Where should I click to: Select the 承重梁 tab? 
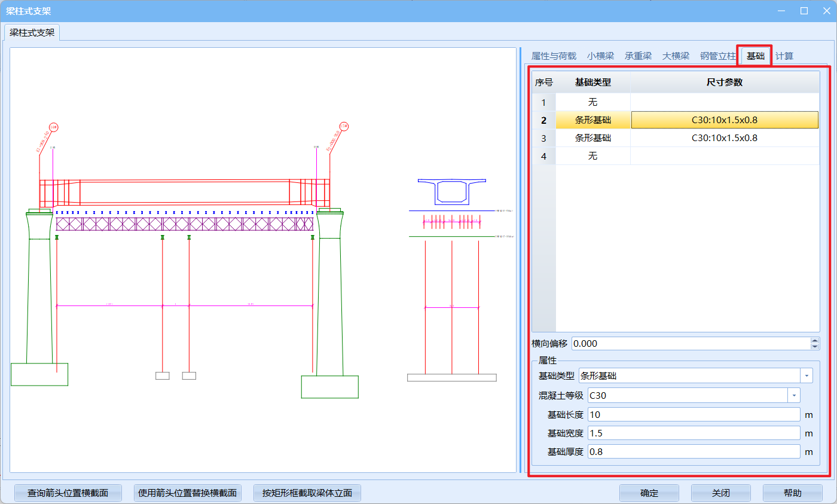coord(638,56)
